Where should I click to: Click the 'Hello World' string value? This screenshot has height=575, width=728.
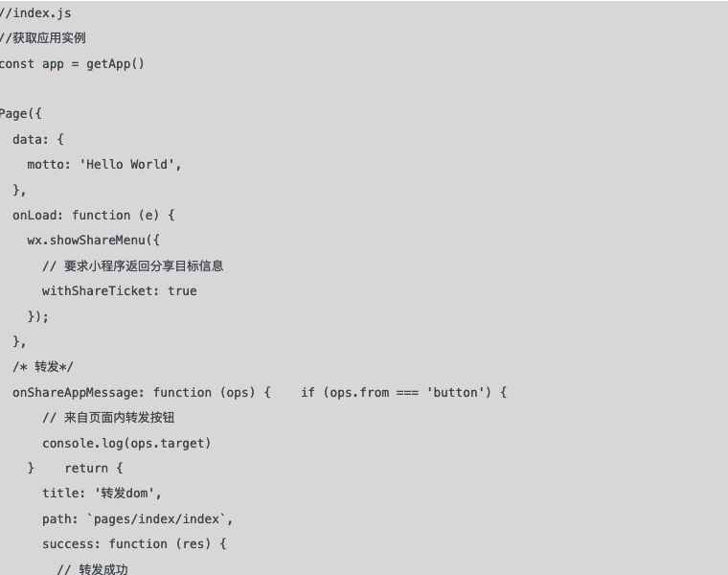(128, 165)
